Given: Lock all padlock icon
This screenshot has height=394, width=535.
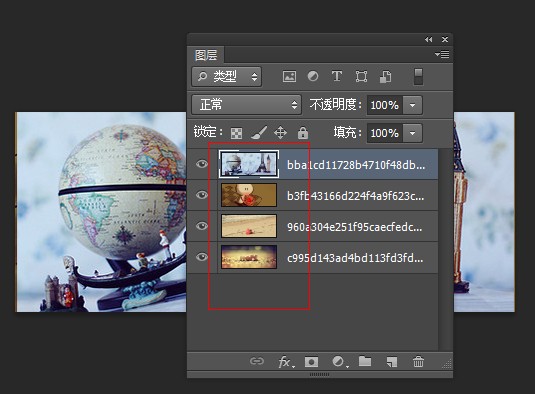Looking at the screenshot, I should pos(303,132).
